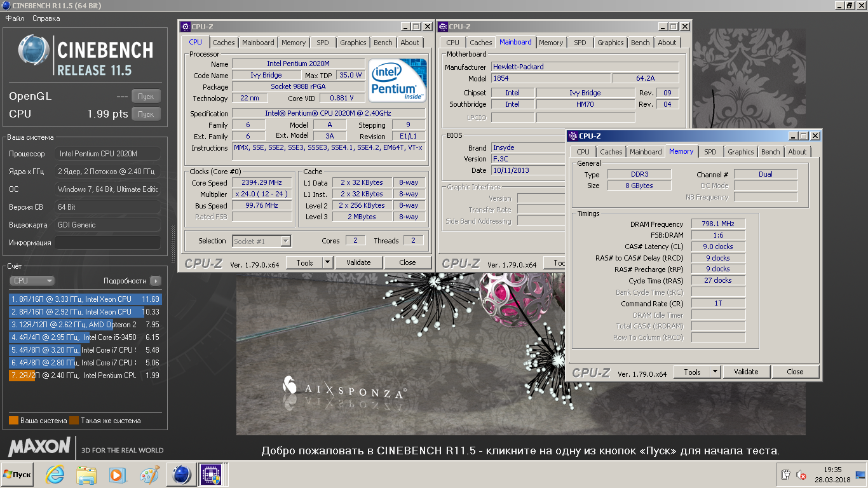Click the CPU-Z icon in the Memory window's title bar
Screen dimensions: 868x488
point(573,136)
